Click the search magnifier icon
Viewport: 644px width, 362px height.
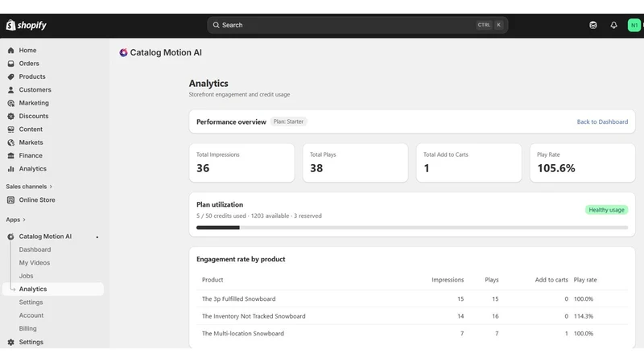(216, 25)
